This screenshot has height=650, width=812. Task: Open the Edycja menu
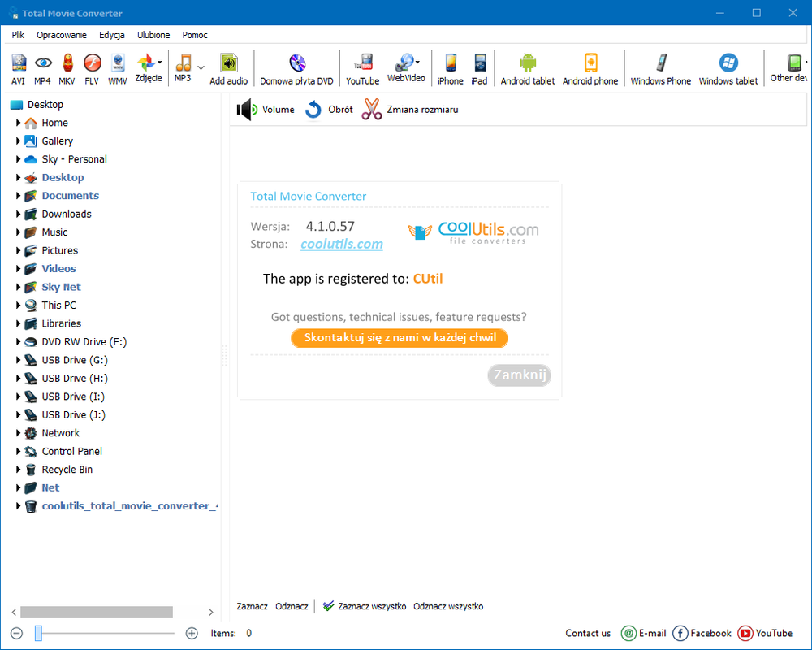coord(112,35)
